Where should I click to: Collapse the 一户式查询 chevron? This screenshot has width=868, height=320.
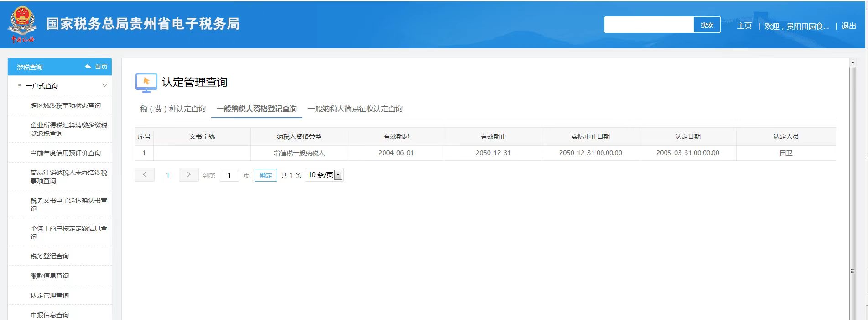104,85
